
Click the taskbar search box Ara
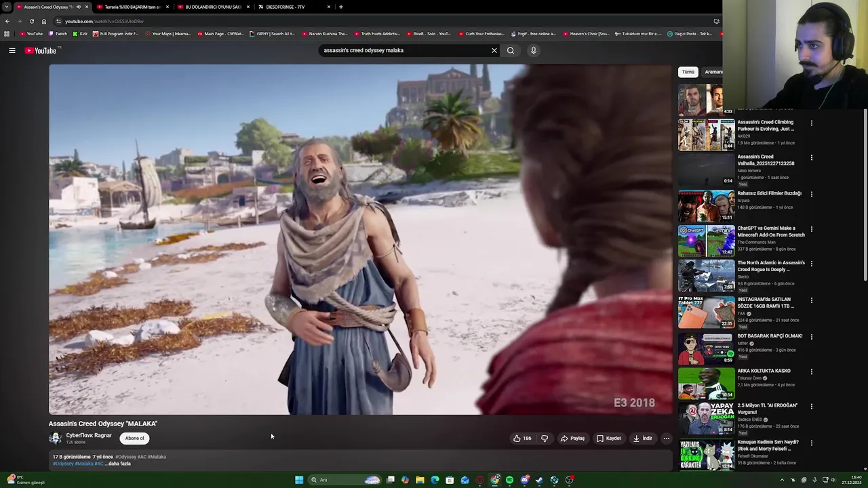[344, 480]
